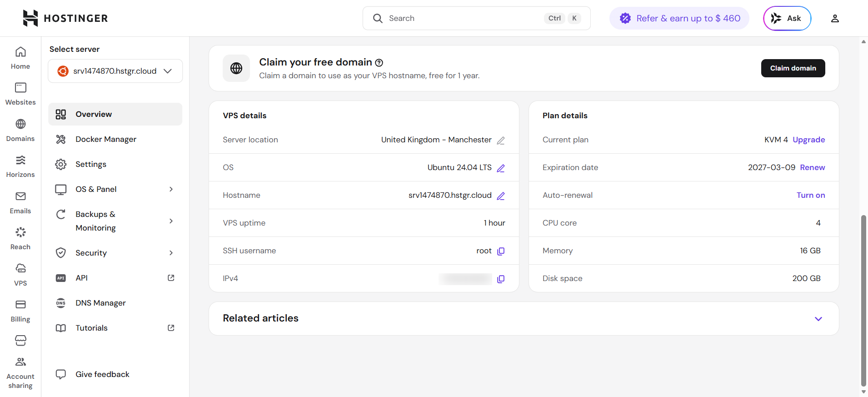Open the API menu item
Image resolution: width=868 pixels, height=397 pixels.
tap(115, 278)
